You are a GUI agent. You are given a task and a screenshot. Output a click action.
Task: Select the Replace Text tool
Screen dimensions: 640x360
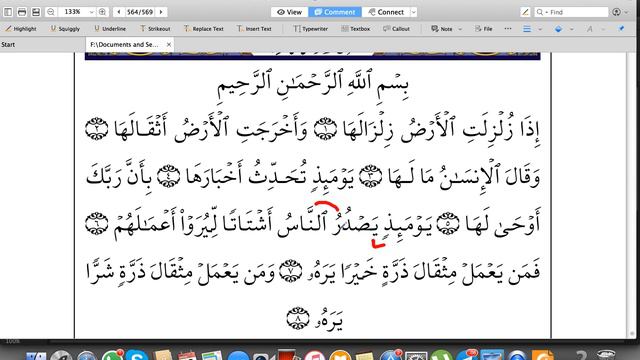click(204, 29)
